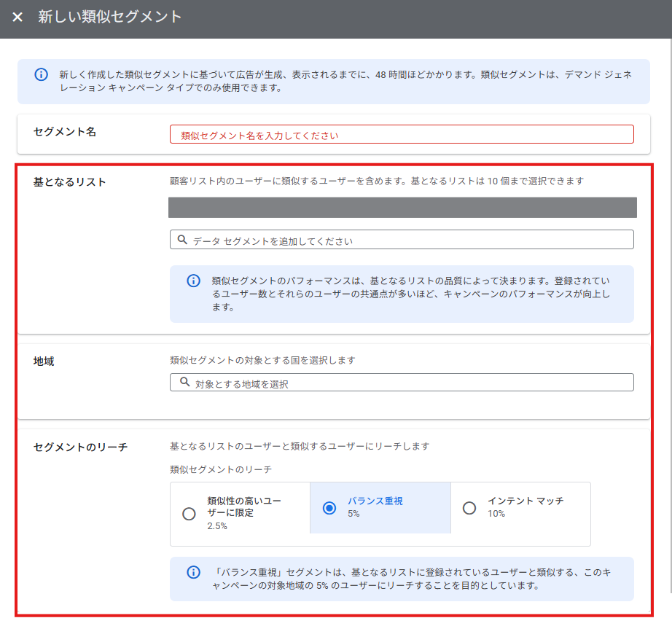Open the データ セグメントを追加 search box
This screenshot has width=672, height=618.
click(408, 240)
